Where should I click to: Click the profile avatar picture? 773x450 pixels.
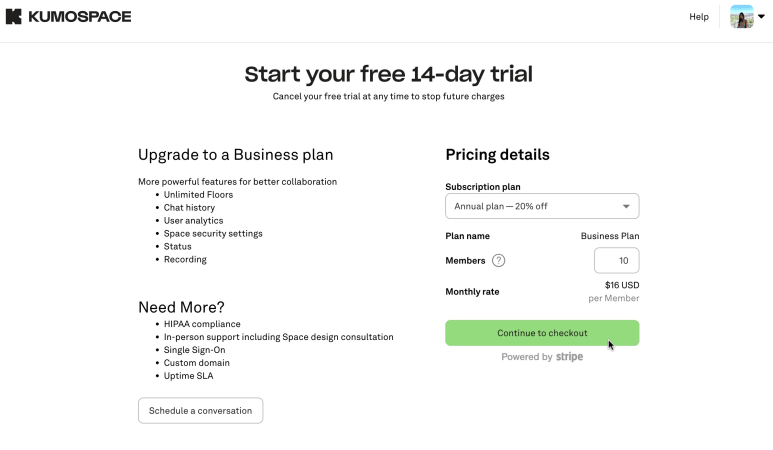pyautogui.click(x=741, y=17)
